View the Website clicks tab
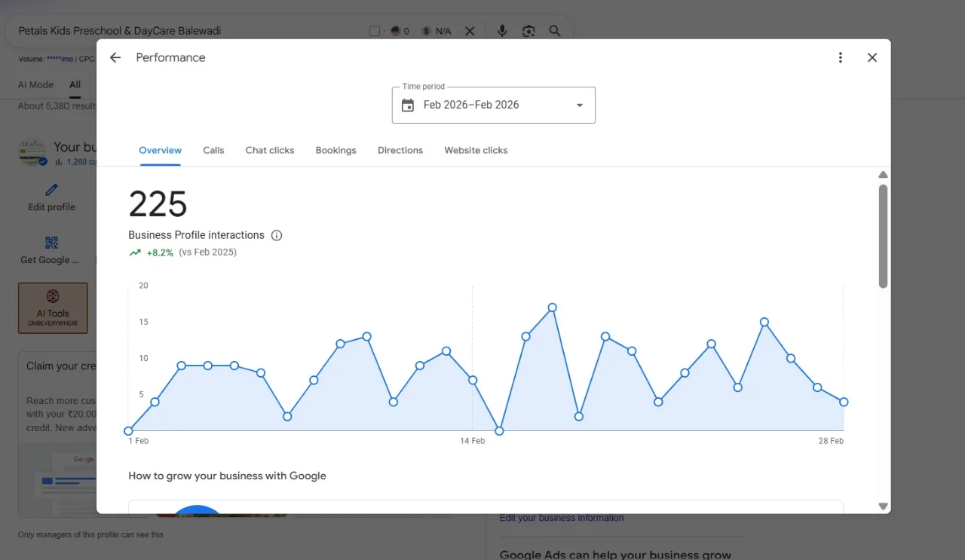This screenshot has height=560, width=965. coord(476,150)
